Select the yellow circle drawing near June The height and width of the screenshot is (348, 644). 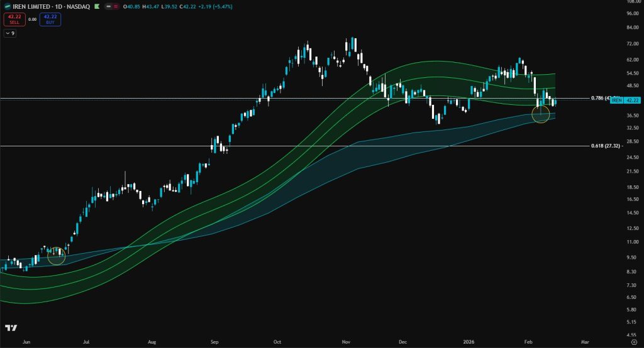[x=57, y=256]
